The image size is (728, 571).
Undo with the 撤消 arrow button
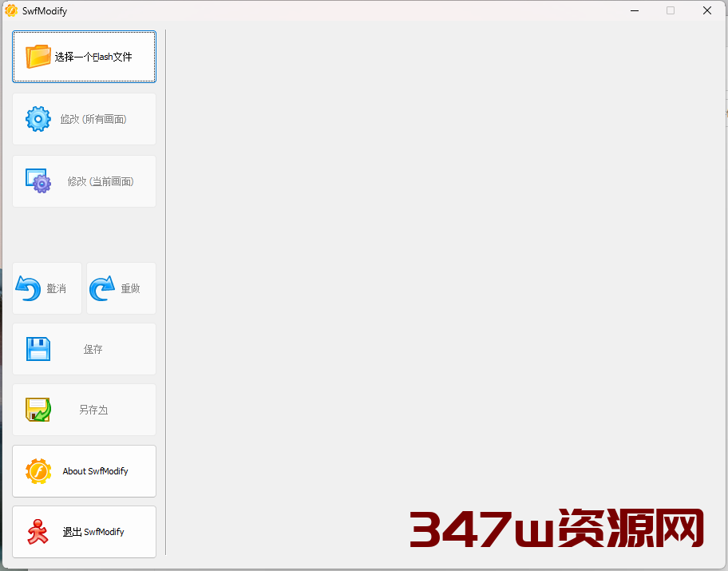pos(47,288)
